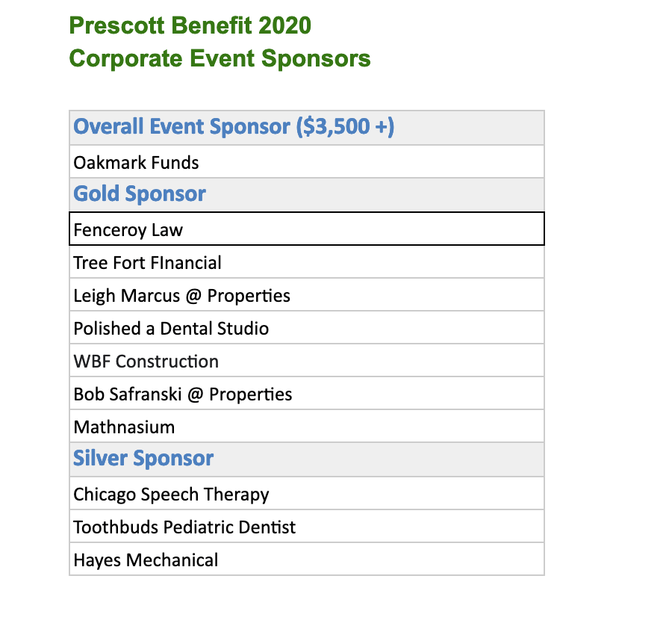Click the ($3,500 +) amount in the header
Viewport: 672px width, 623px height.
(x=345, y=127)
